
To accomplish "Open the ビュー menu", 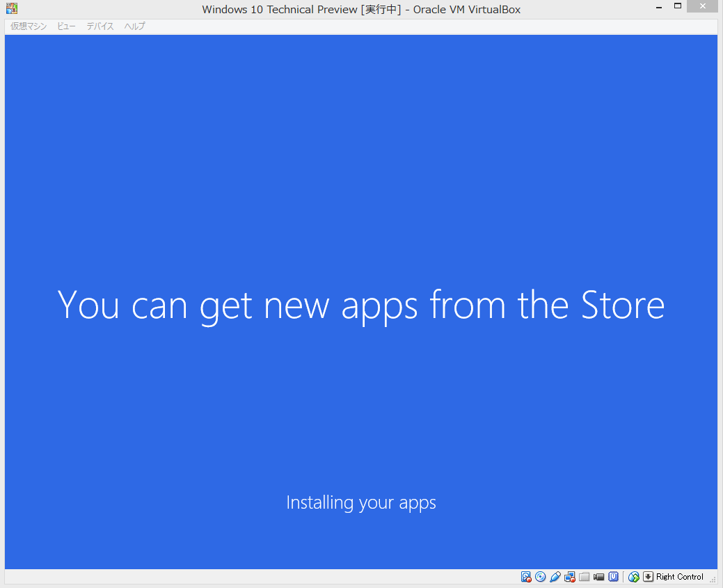I will tap(66, 26).
